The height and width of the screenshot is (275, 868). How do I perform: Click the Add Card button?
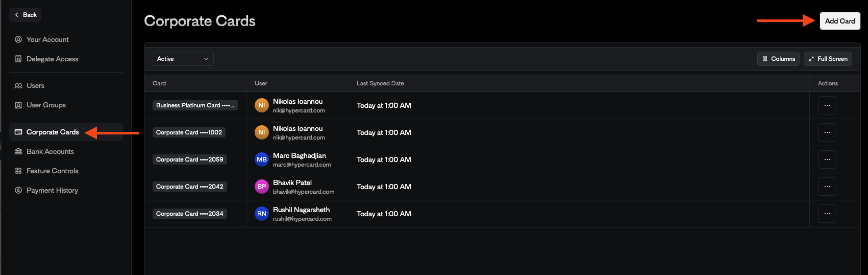click(x=839, y=21)
